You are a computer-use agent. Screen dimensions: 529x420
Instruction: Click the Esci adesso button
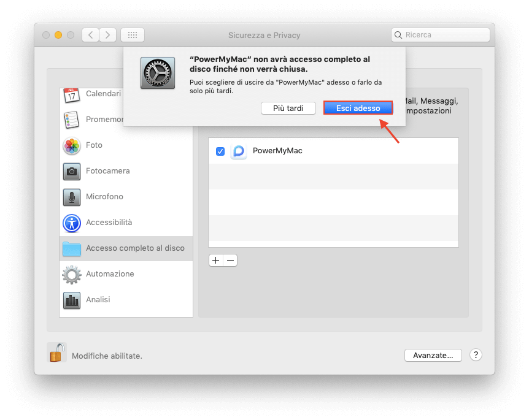click(x=358, y=108)
